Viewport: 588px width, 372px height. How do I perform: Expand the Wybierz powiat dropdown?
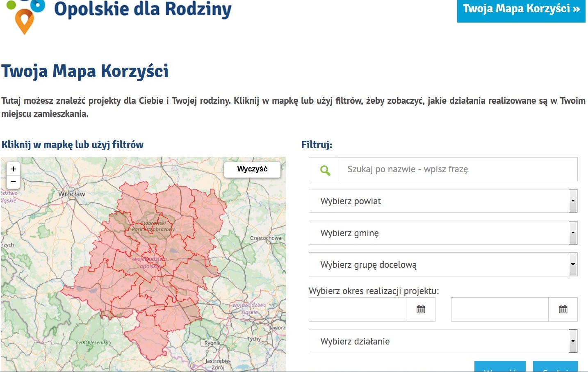point(443,201)
